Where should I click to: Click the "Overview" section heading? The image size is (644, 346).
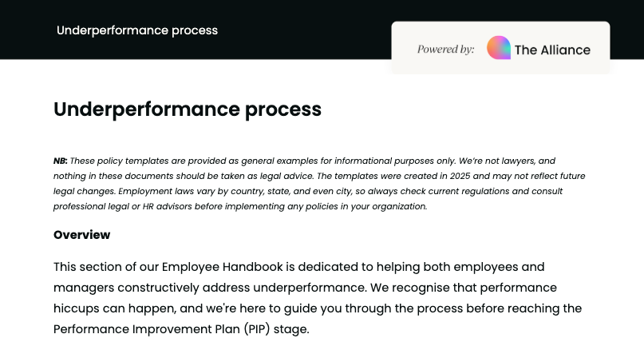click(x=81, y=235)
